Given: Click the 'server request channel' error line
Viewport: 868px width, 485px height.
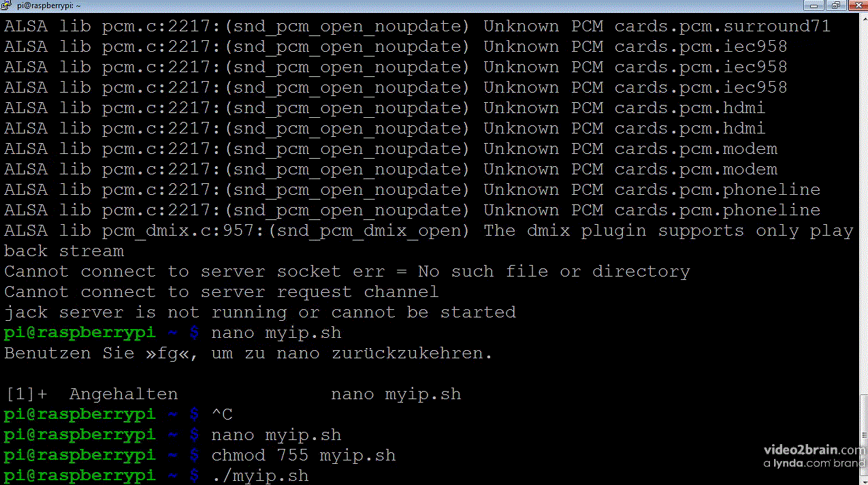Looking at the screenshot, I should (x=221, y=292).
